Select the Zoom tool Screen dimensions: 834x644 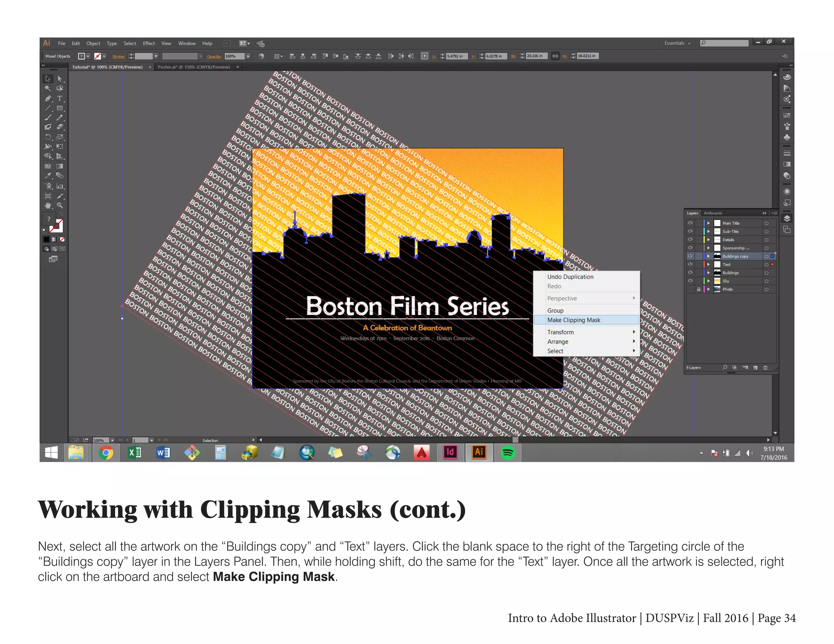(x=59, y=206)
